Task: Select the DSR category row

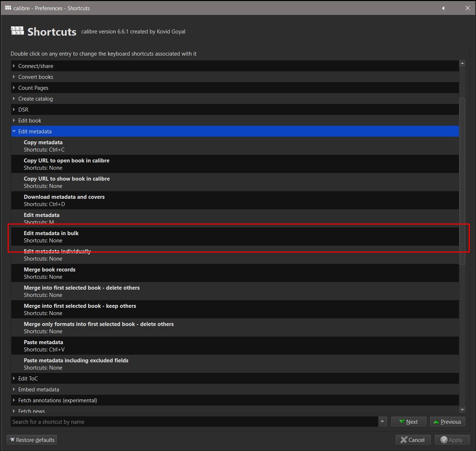Action: coord(235,109)
